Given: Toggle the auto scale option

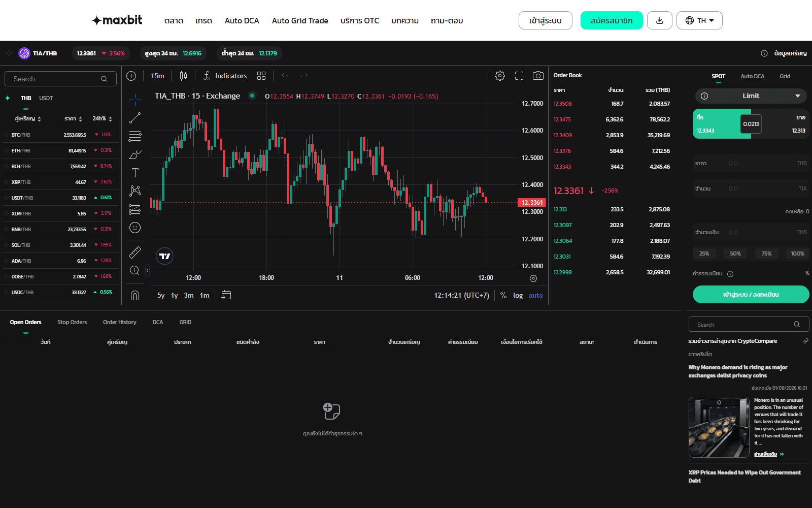Looking at the screenshot, I should [x=535, y=295].
